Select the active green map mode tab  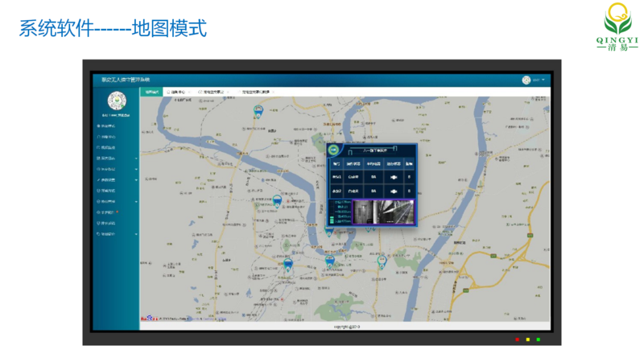151,93
